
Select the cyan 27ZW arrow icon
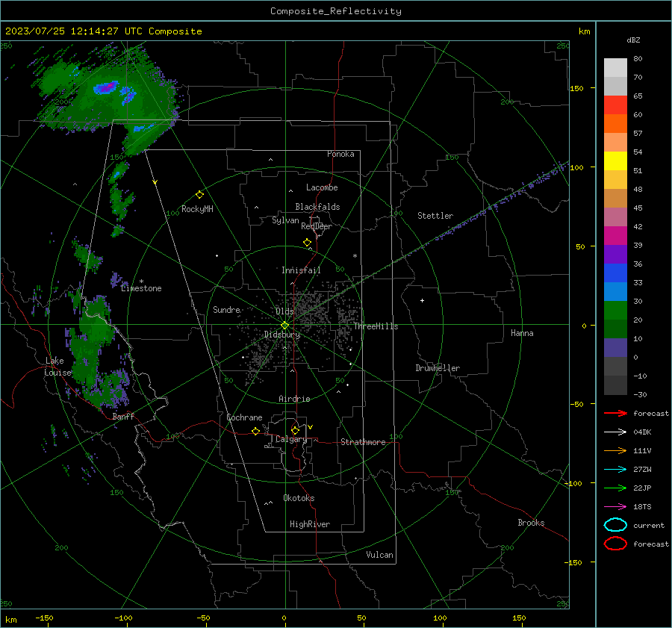pyautogui.click(x=615, y=470)
